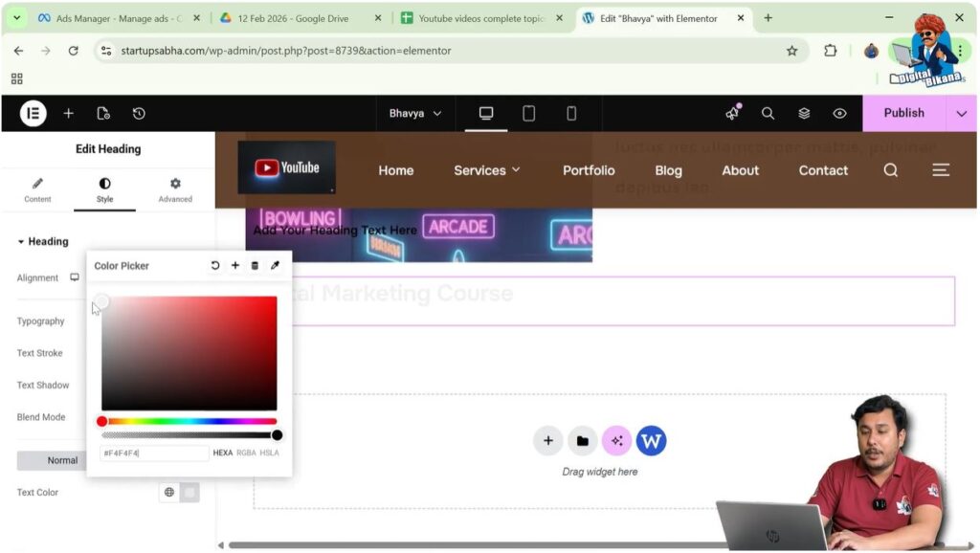
Task: Expand publish options arrow
Action: (x=961, y=114)
